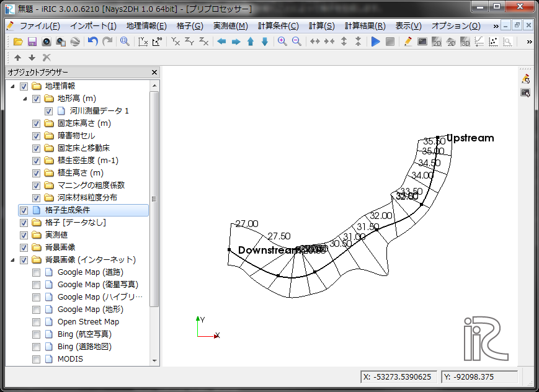Screen dimensions: 539x392
Task: Open the インポート(I) menu
Action: point(93,26)
